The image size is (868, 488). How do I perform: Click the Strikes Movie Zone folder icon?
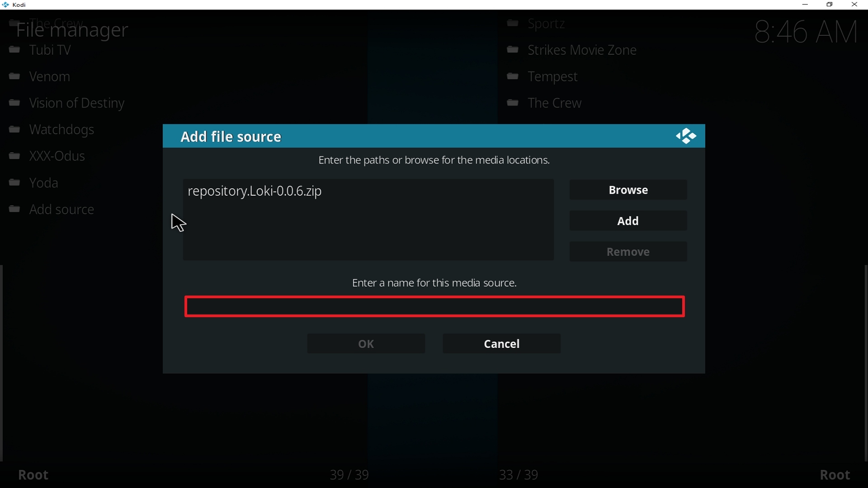tap(513, 50)
